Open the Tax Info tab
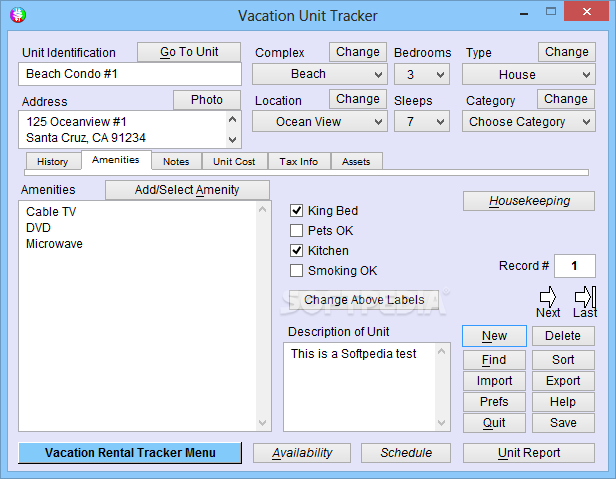 tap(299, 162)
